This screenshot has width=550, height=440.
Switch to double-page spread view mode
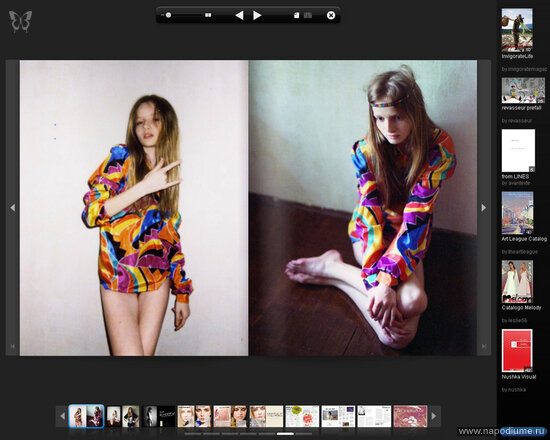click(x=308, y=15)
